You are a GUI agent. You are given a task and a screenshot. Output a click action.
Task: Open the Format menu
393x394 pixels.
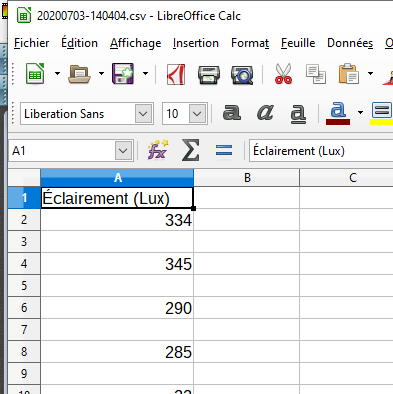click(250, 43)
